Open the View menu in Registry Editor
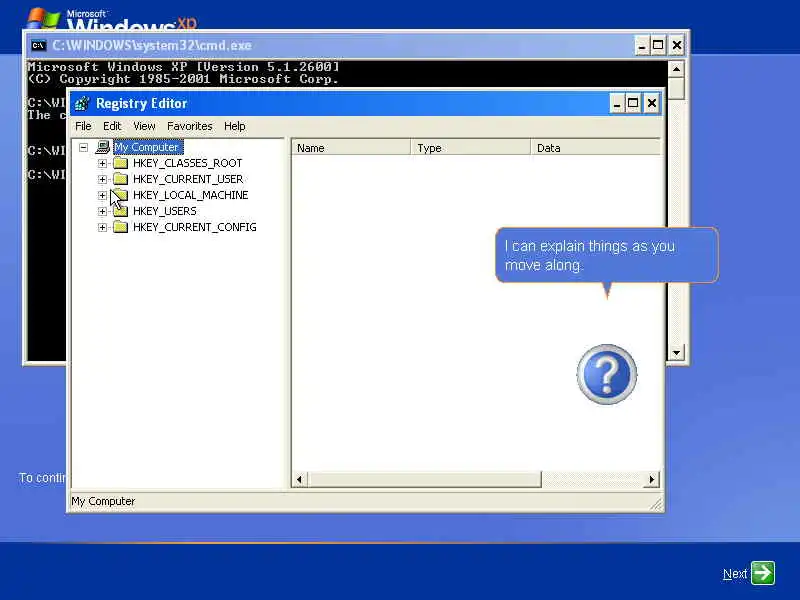 (144, 126)
